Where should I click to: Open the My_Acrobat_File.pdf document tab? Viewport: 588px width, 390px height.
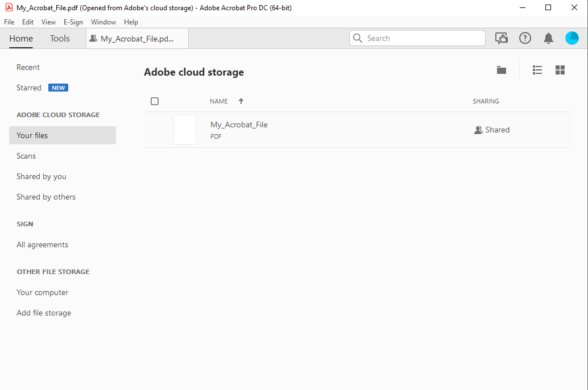pos(137,39)
